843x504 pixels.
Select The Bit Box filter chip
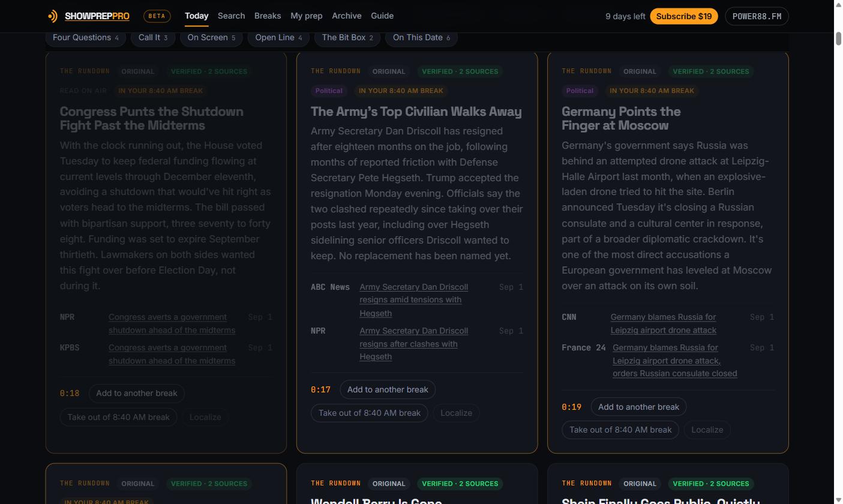[347, 37]
